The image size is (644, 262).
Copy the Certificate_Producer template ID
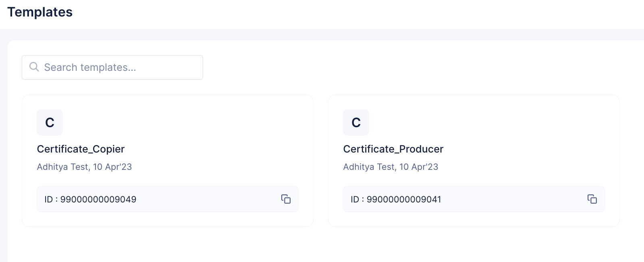[592, 199]
